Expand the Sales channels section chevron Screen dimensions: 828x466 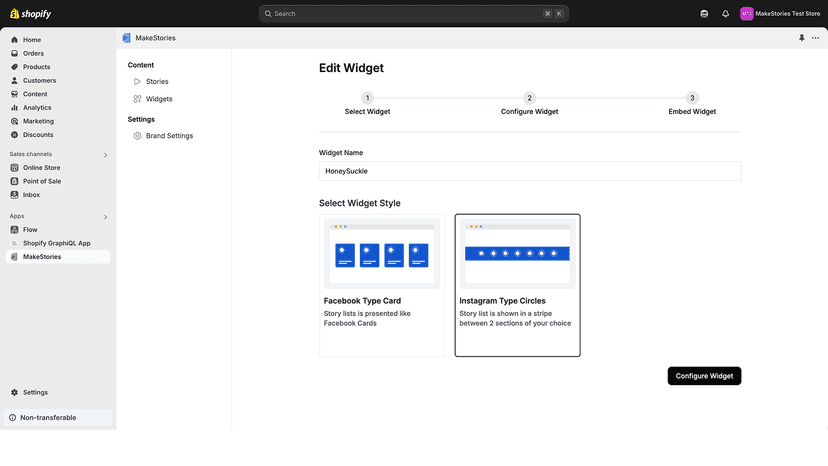pyautogui.click(x=106, y=155)
